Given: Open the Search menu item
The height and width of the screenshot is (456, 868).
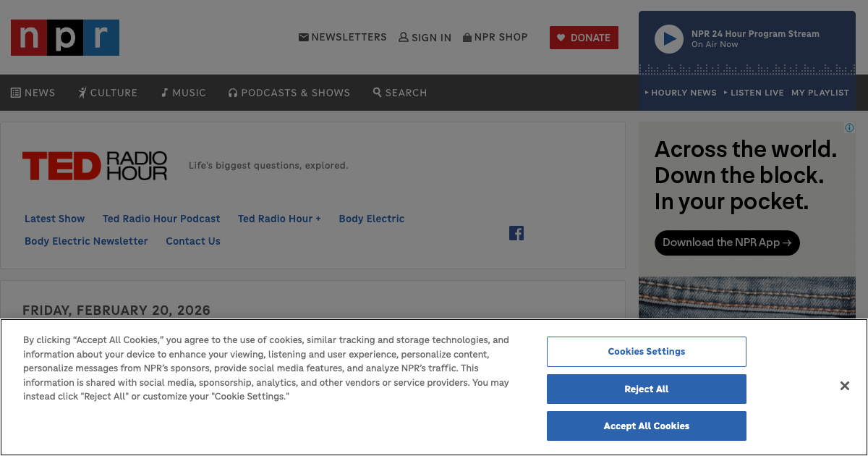Looking at the screenshot, I should [x=400, y=93].
